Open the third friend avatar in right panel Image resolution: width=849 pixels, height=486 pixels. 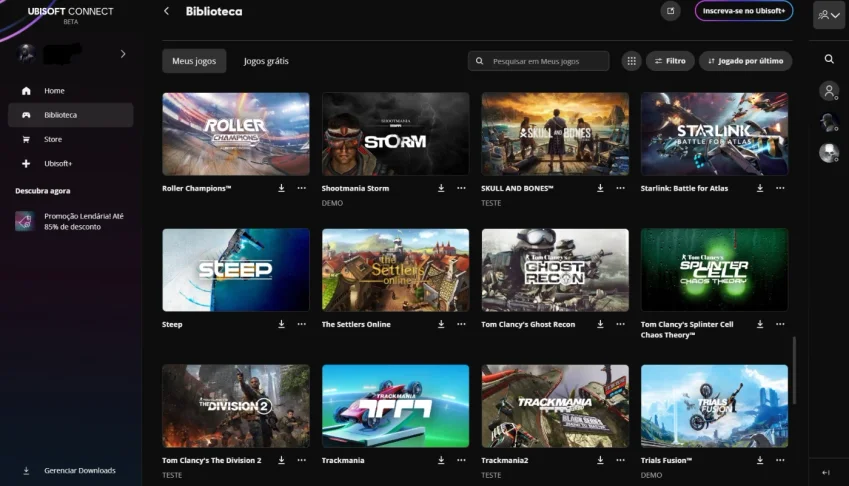click(829, 153)
